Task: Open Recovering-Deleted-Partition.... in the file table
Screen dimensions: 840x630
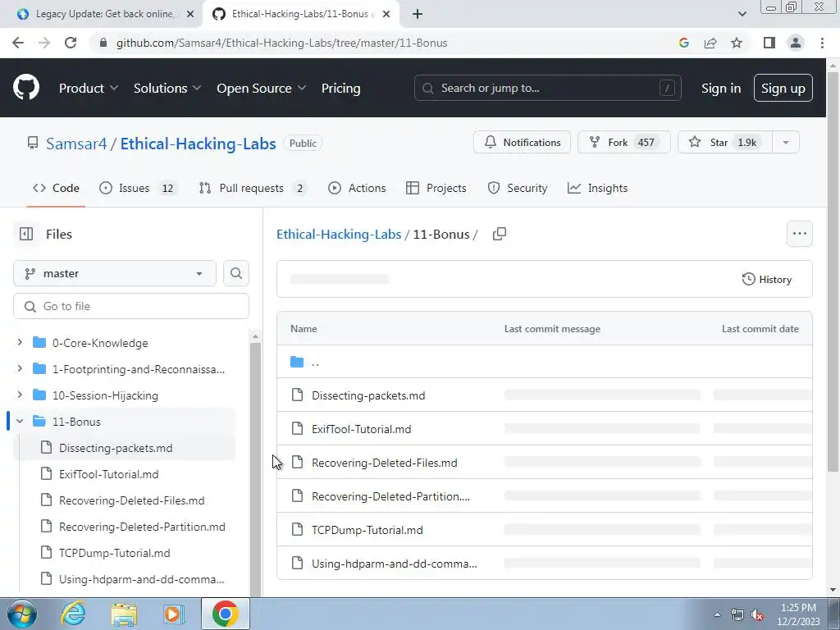Action: [x=391, y=496]
